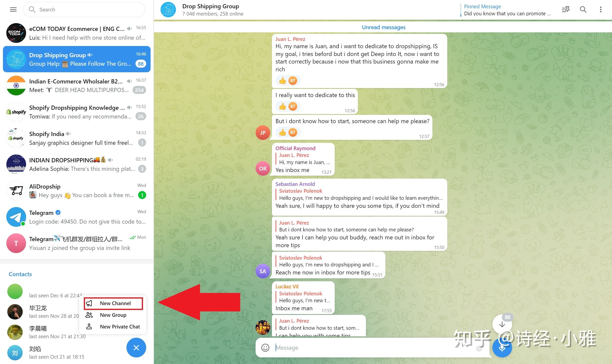
Task: Click the mute icon on Drop Shipping Group
Action: click(x=91, y=55)
